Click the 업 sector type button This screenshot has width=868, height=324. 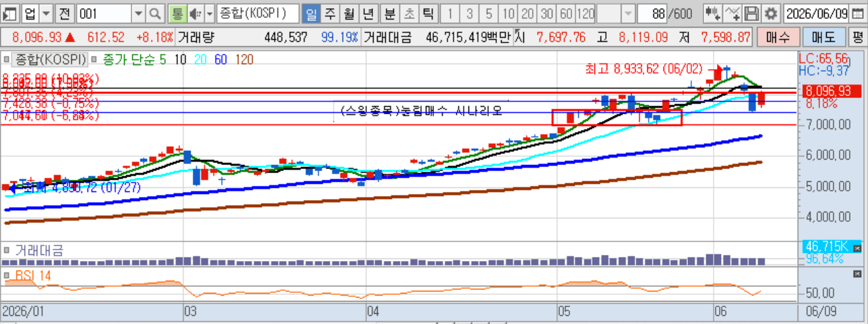click(x=29, y=13)
